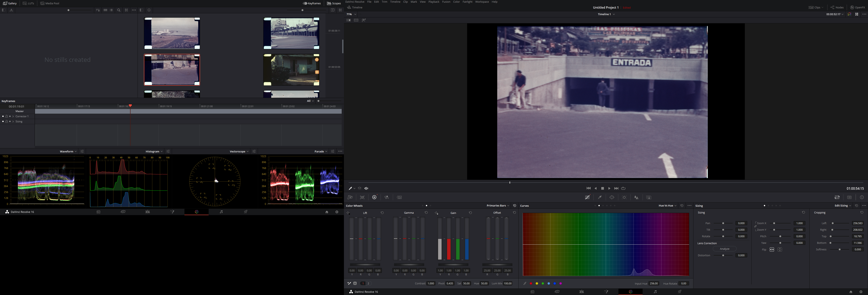
Task: Open the Nodes panel button
Action: [x=837, y=7]
